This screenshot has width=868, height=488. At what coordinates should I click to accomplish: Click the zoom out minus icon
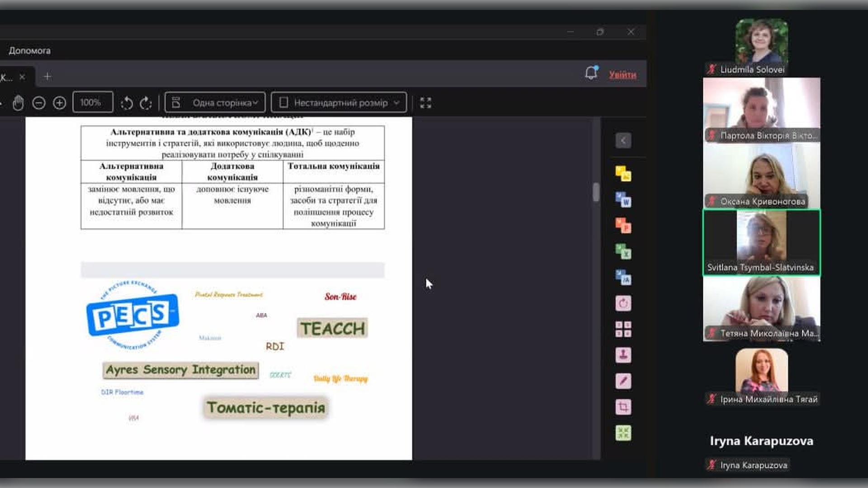point(39,103)
